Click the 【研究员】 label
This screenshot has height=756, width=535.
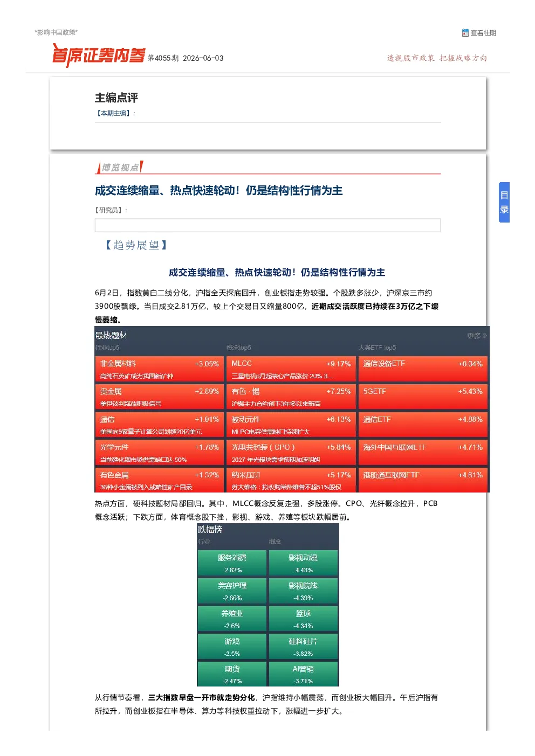(x=110, y=210)
